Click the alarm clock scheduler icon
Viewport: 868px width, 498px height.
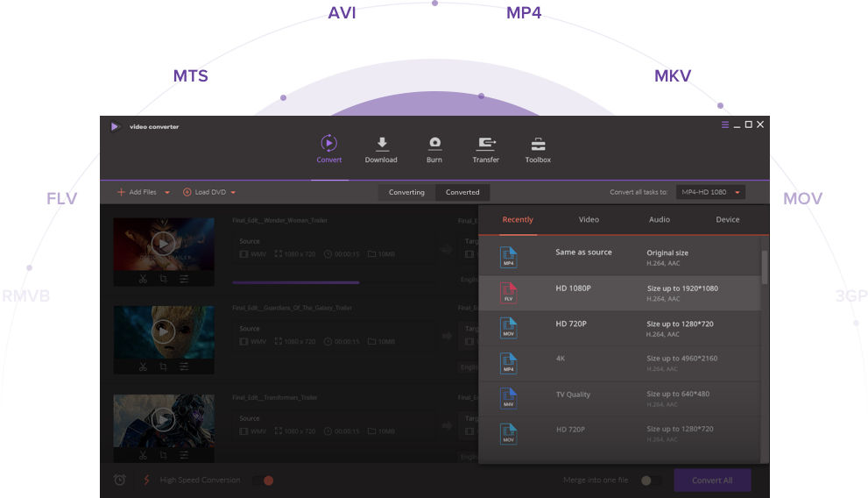point(120,480)
